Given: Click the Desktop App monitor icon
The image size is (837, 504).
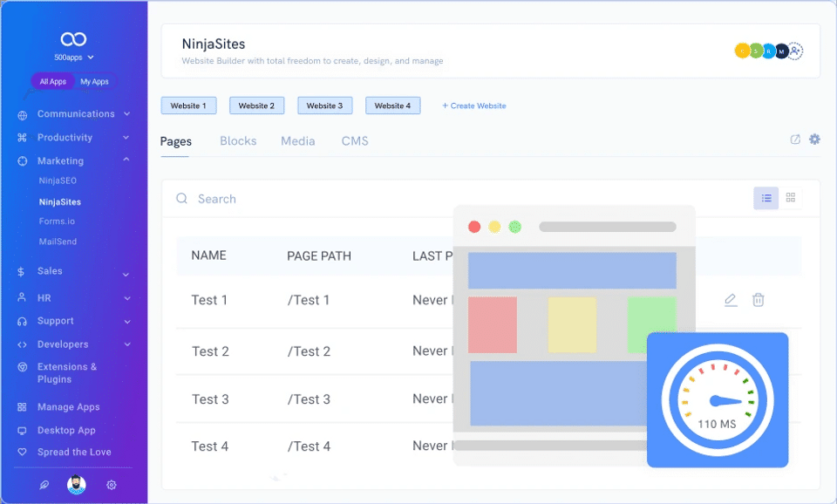Looking at the screenshot, I should pyautogui.click(x=22, y=431).
